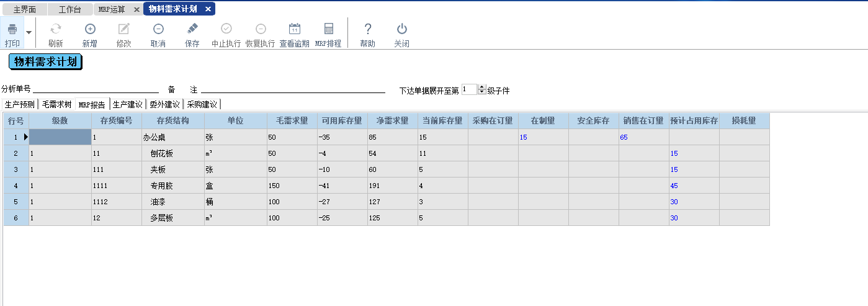Image resolution: width=868 pixels, height=306 pixels.
Task: Switch to the 主界面 tab
Action: [x=24, y=9]
